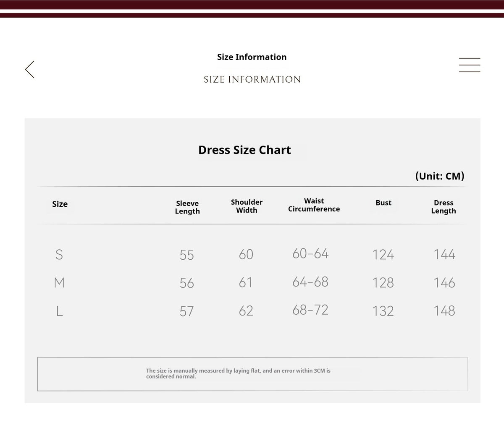Click the 'Dress Size Chart' title
The height and width of the screenshot is (428, 504).
pos(244,150)
